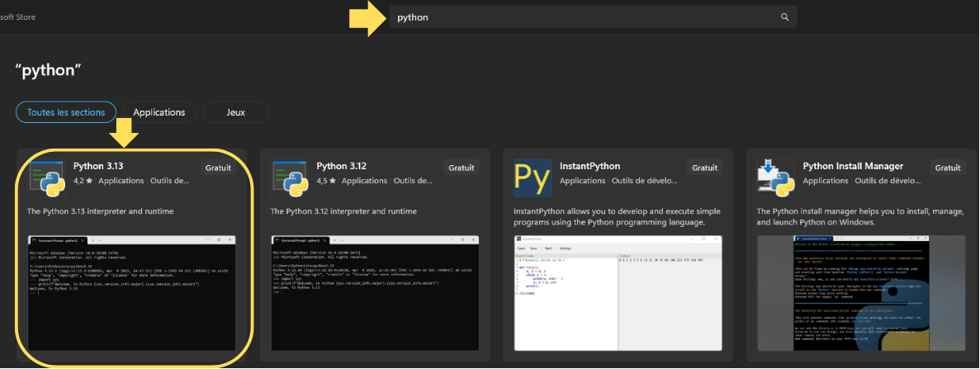
Task: Click the Python 3.13 app icon
Action: [x=46, y=177]
